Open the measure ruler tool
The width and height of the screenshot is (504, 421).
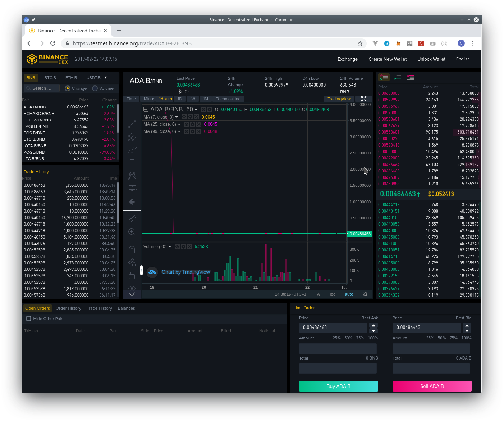(132, 219)
